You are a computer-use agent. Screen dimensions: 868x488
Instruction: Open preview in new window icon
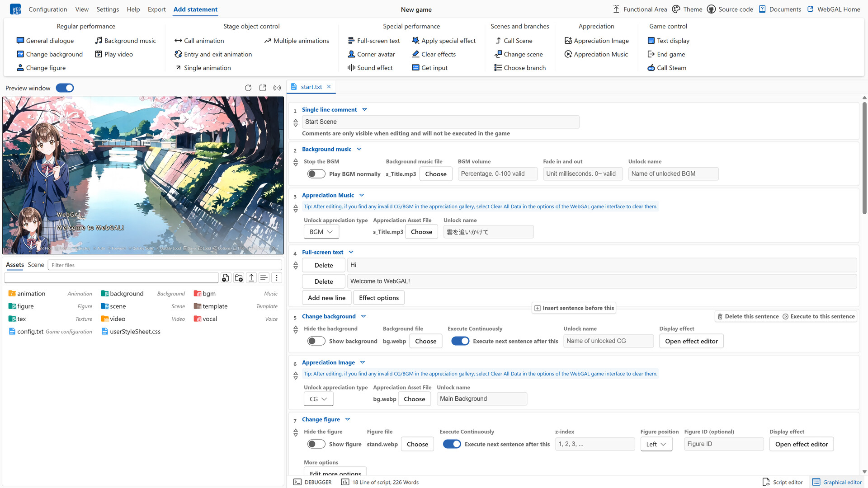[x=263, y=88]
